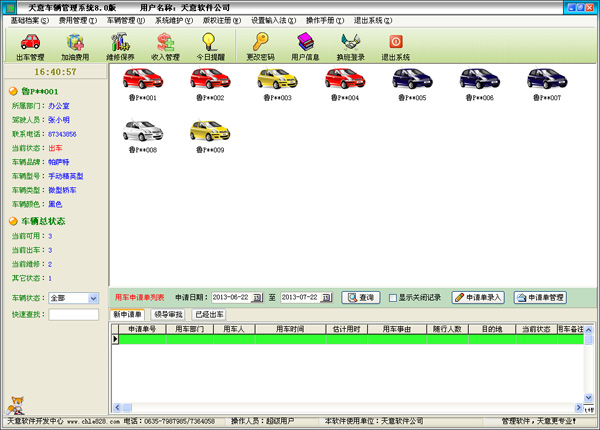Enable the 显示关闭记录 checkbox

pyautogui.click(x=394, y=297)
